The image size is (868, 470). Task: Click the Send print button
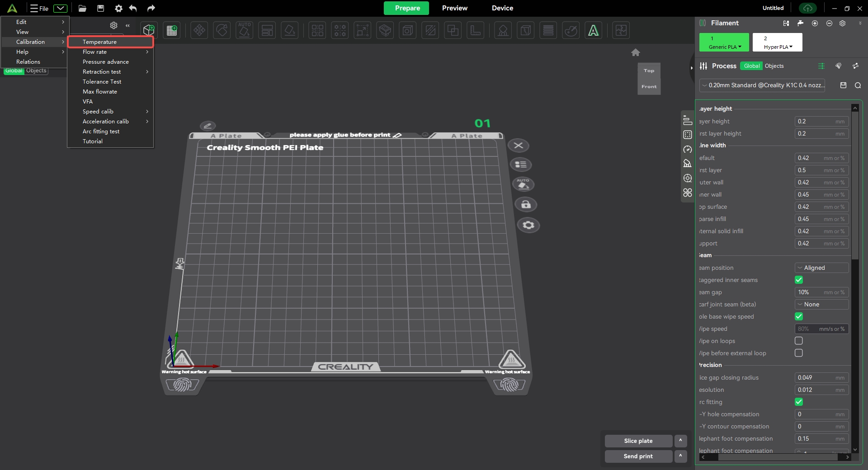638,456
